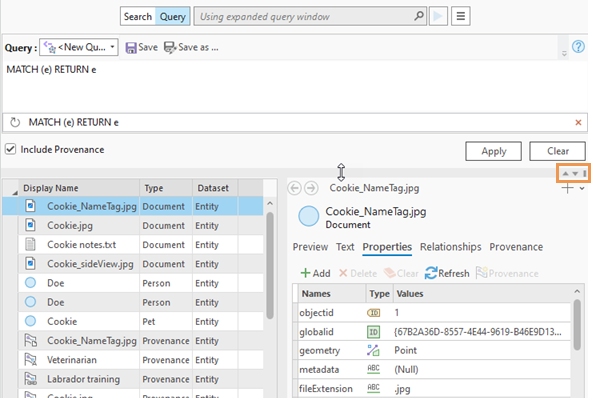The image size is (591, 398).
Task: Select the Cookie_NameTag.jpg Document row
Action: point(133,206)
